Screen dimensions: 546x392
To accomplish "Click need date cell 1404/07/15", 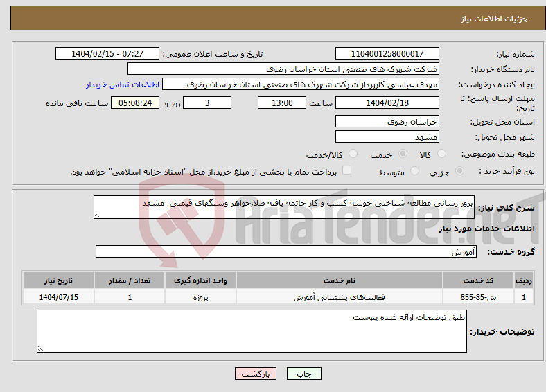I will tap(58, 297).
